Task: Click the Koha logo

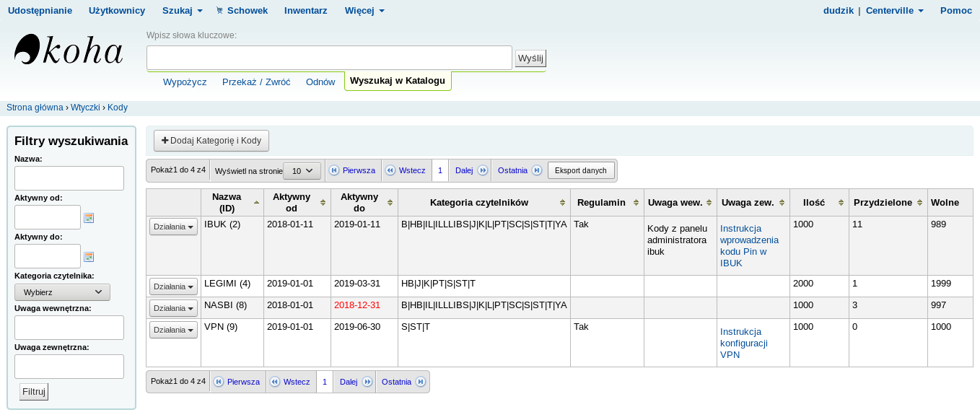Action: click(x=69, y=51)
